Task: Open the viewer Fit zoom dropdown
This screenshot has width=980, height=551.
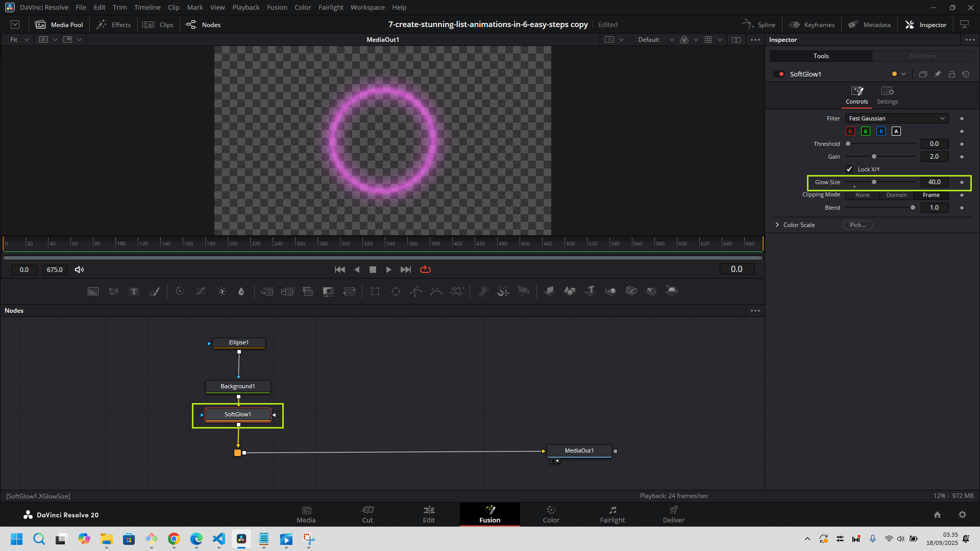Action: [19, 40]
